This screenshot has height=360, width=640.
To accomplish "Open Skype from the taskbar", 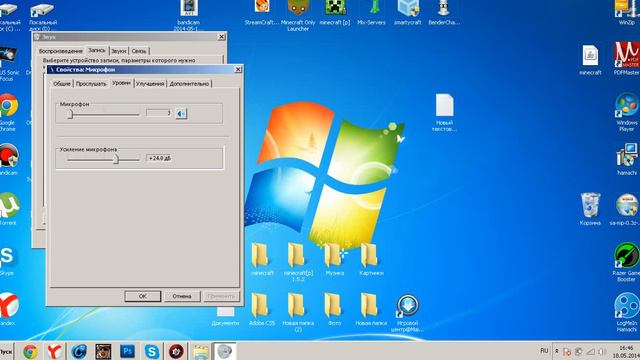I will click(152, 351).
